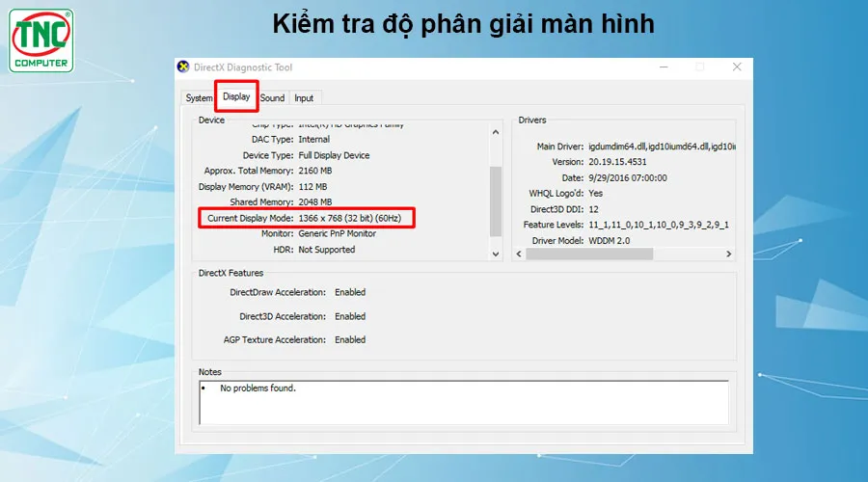Click the 'Not Supported' HDR value
This screenshot has height=482, width=868.
pyautogui.click(x=327, y=250)
